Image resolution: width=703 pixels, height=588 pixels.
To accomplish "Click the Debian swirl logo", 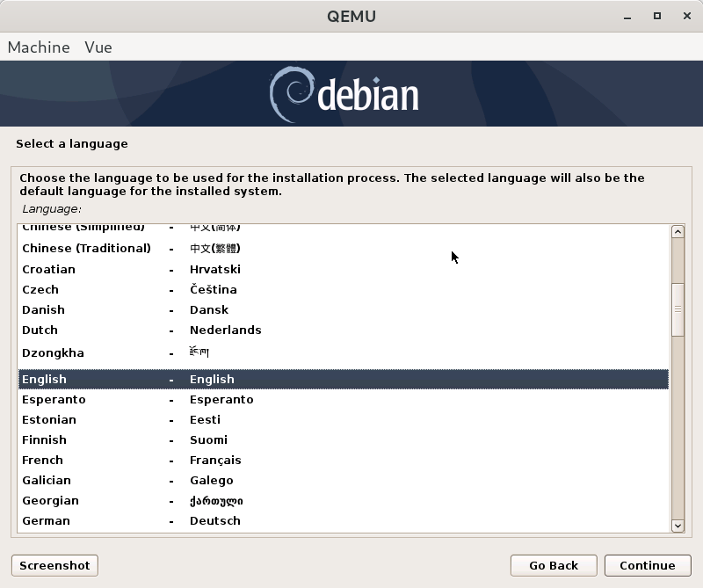I will pyautogui.click(x=289, y=93).
